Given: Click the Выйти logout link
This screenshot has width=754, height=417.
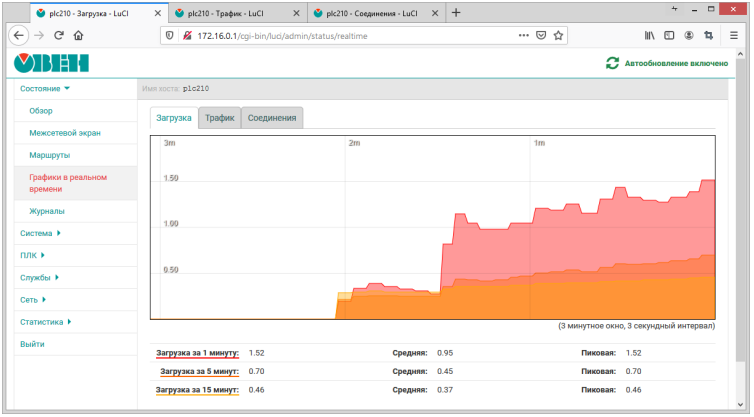Looking at the screenshot, I should tap(33, 343).
